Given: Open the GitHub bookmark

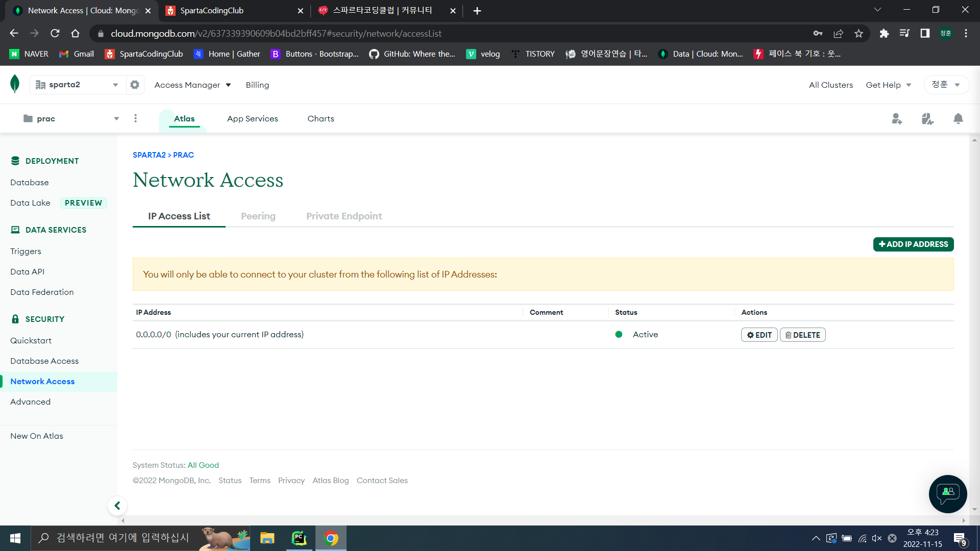Looking at the screenshot, I should [412, 54].
